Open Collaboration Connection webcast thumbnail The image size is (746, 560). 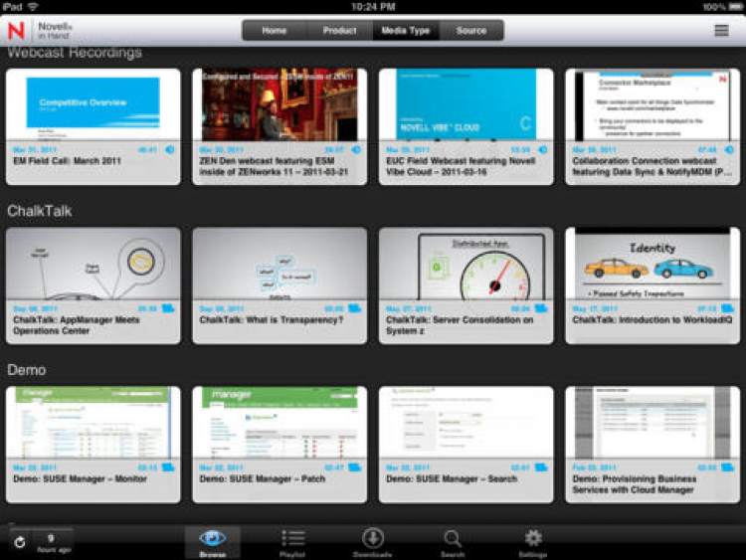tap(653, 104)
